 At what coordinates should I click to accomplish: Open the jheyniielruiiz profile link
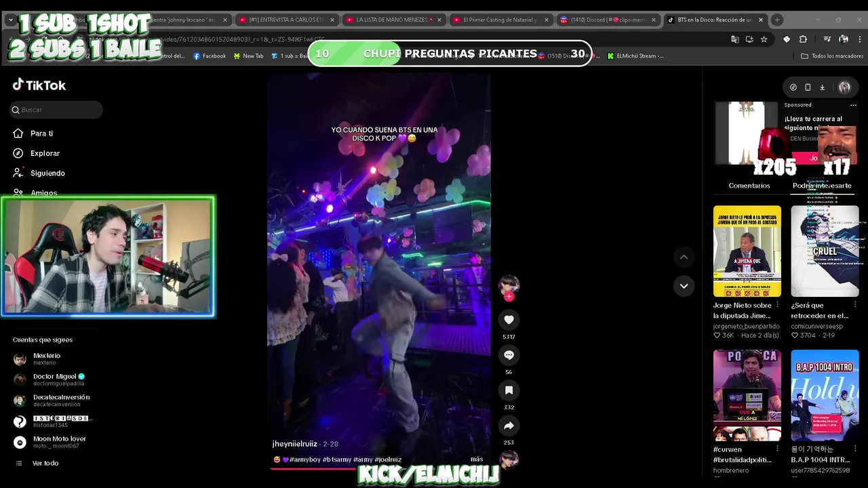[x=295, y=444]
